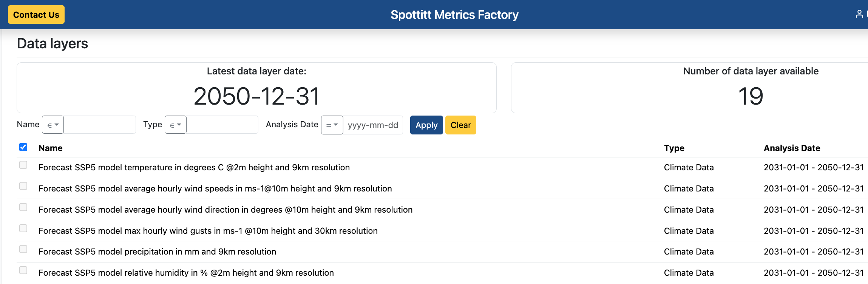Image resolution: width=868 pixels, height=284 pixels.
Task: Check the precipitation layer checkbox
Action: coord(23,249)
